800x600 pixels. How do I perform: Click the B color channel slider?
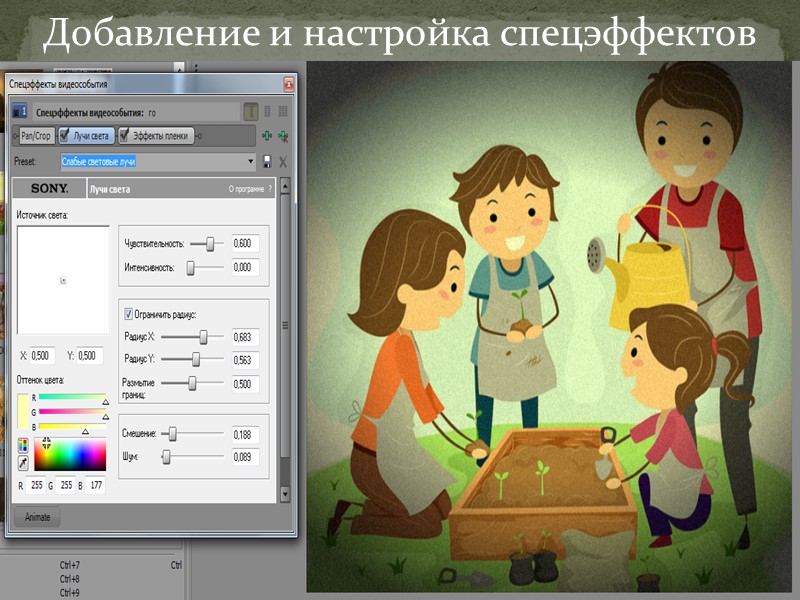point(72,427)
